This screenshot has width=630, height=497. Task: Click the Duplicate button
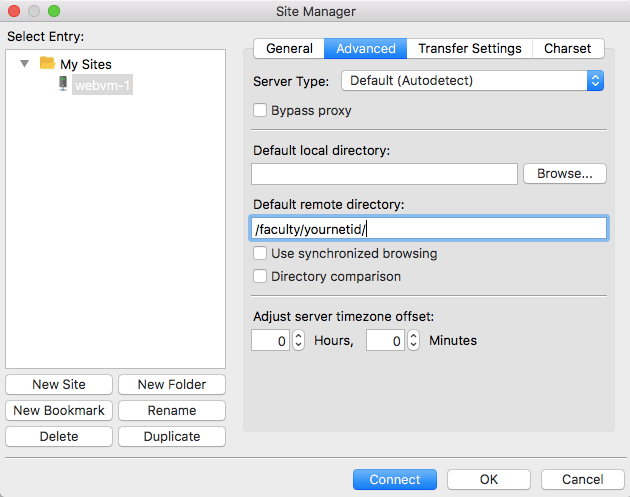pos(171,436)
